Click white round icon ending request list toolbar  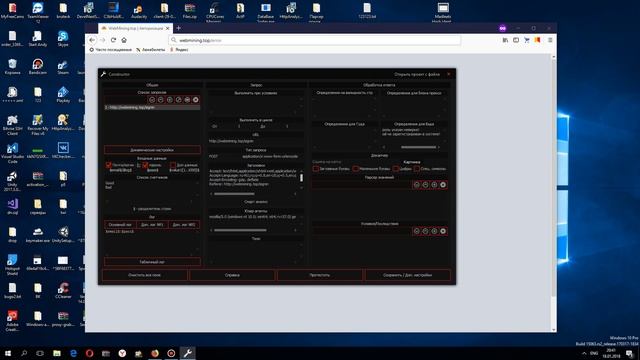pyautogui.click(x=196, y=100)
